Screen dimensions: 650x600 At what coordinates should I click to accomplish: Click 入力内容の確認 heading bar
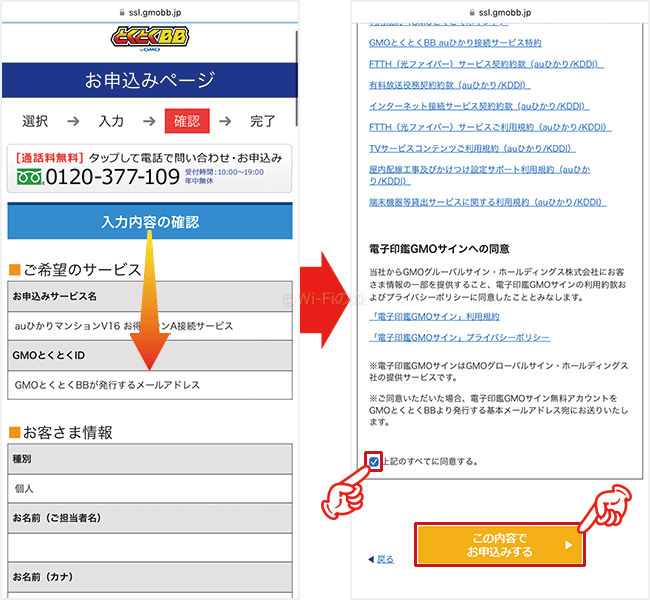150,221
